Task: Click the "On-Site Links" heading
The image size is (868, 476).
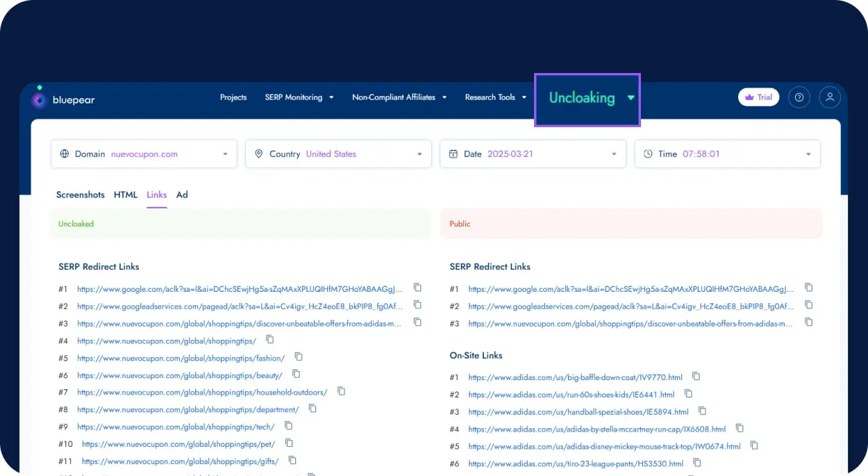Action: (x=476, y=355)
